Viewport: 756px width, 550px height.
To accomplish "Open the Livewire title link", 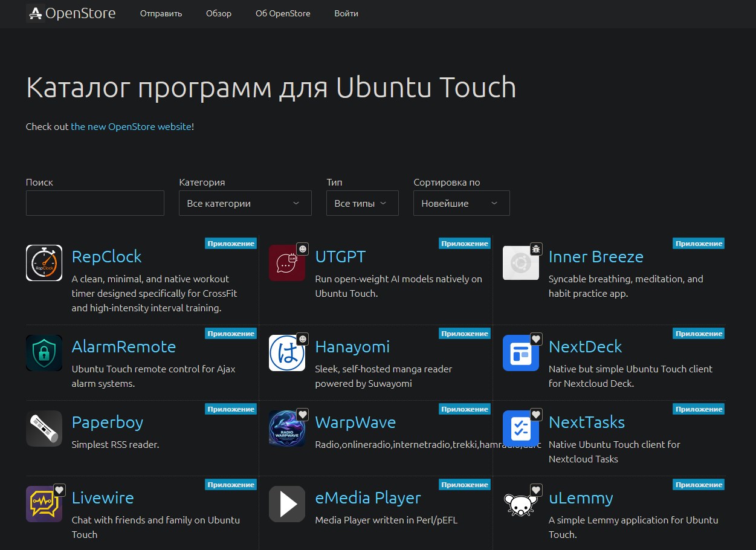I will 103,497.
